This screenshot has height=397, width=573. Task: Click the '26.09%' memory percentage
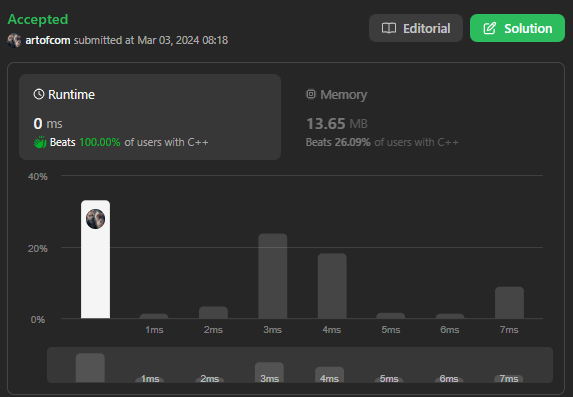pyautogui.click(x=352, y=142)
